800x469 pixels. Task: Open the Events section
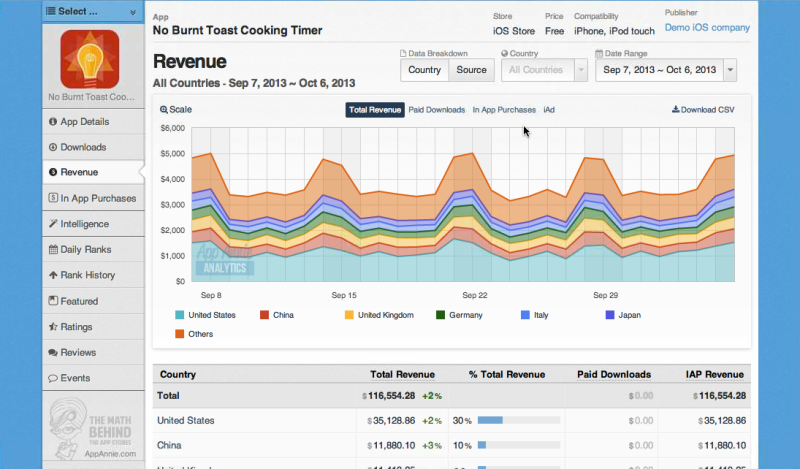[93, 378]
